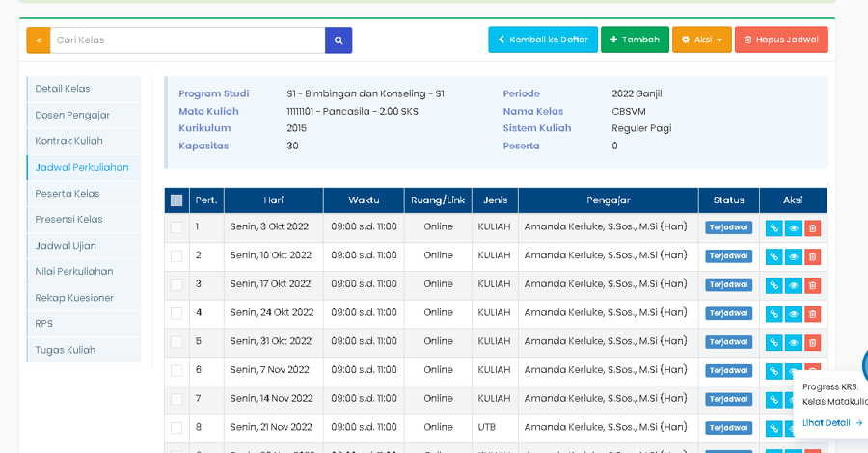Click the red Hapus Jadwal button
This screenshot has width=868, height=453.
click(x=780, y=40)
